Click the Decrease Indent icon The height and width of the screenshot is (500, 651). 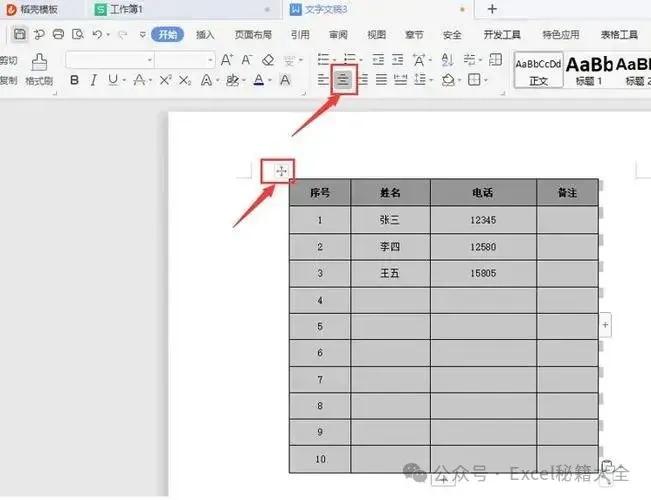(378, 60)
